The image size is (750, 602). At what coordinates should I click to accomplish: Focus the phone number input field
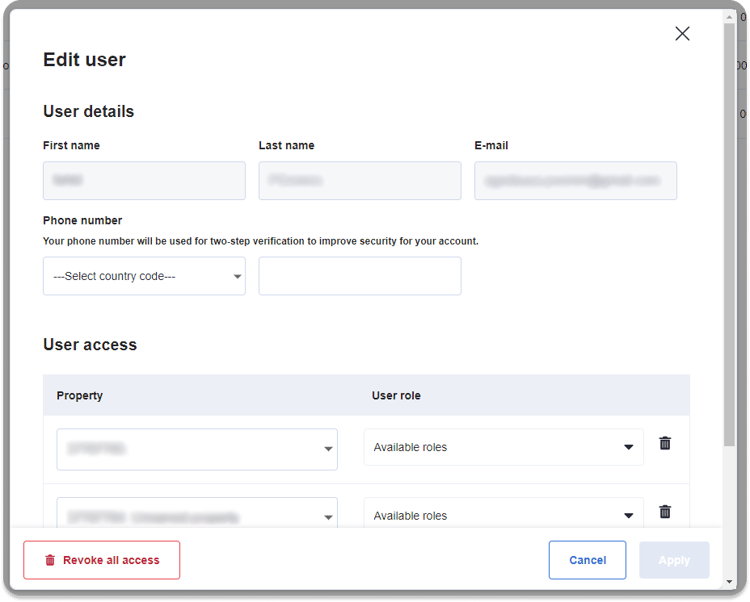(x=360, y=276)
